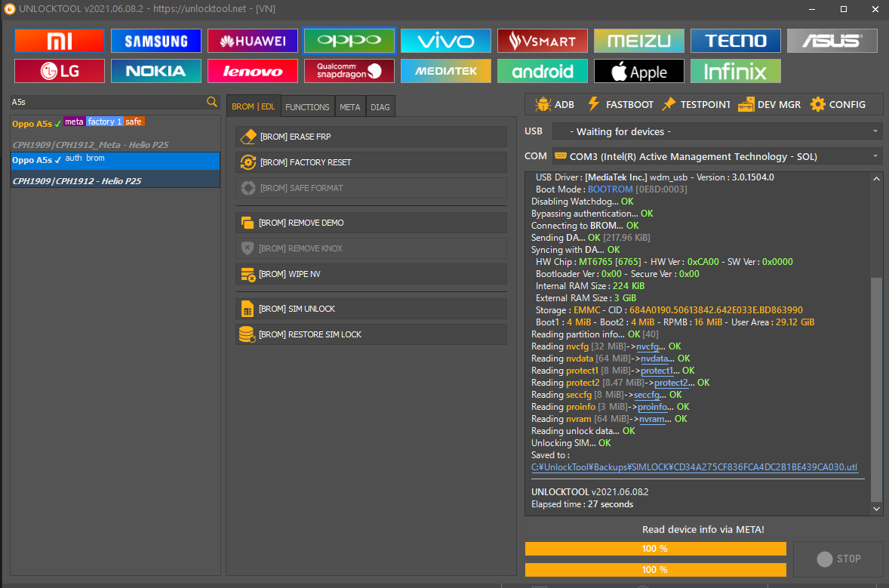Select the LG brand tile
Image resolution: width=889 pixels, height=588 pixels.
(60, 71)
